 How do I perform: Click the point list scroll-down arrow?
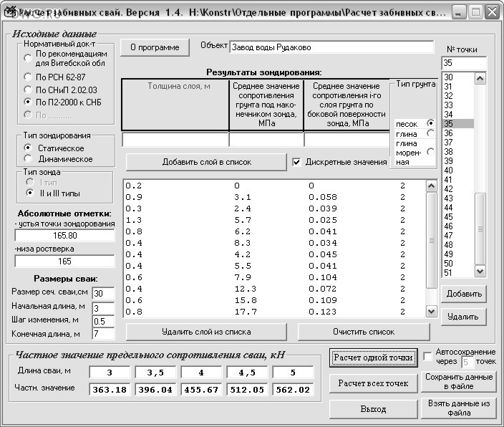pos(480,272)
